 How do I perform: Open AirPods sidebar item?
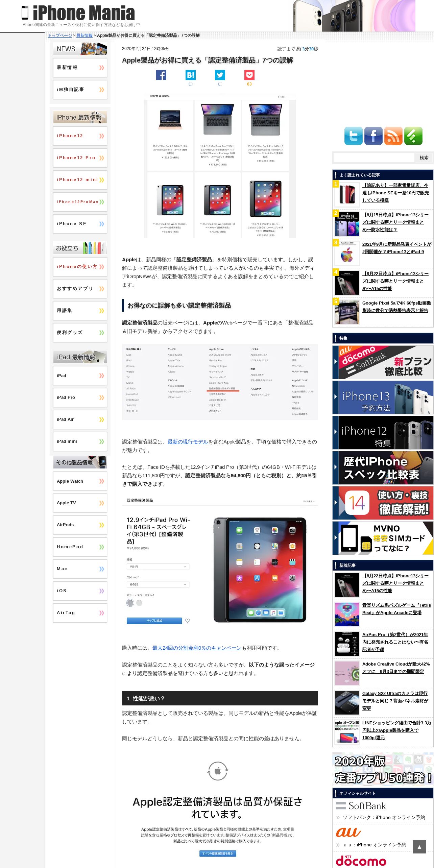pos(80,525)
